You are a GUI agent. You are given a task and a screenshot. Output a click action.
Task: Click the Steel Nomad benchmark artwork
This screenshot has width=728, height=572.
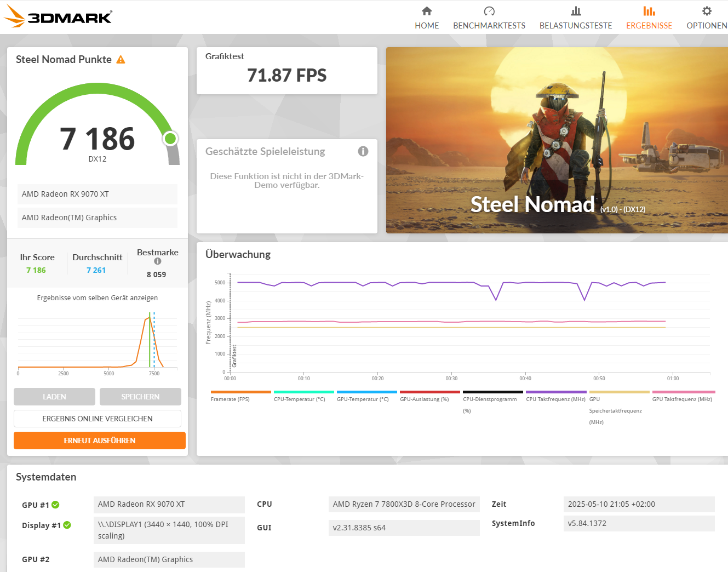(557, 140)
